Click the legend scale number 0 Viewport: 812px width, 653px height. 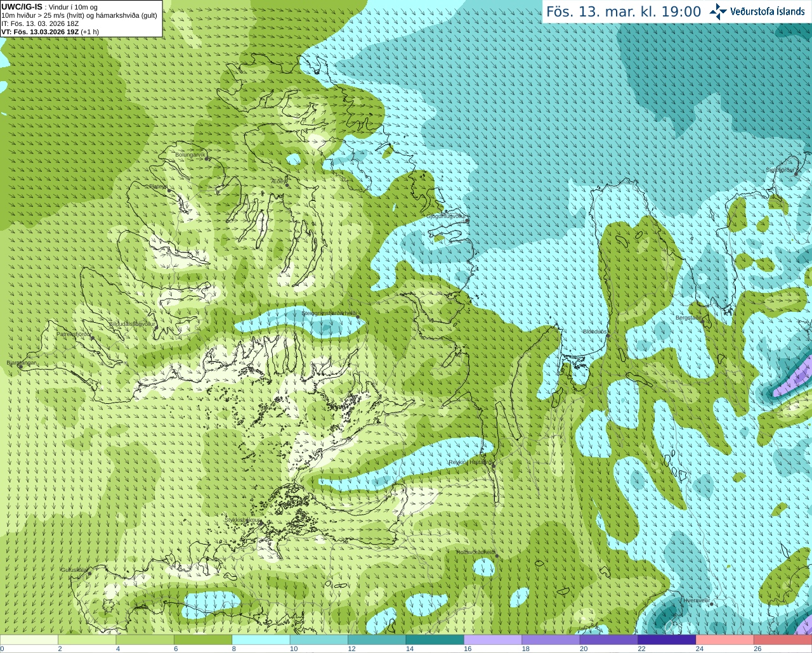coord(2,649)
